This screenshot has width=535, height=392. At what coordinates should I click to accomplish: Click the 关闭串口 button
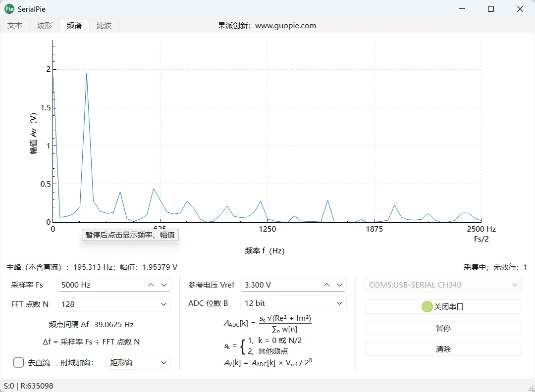(443, 306)
